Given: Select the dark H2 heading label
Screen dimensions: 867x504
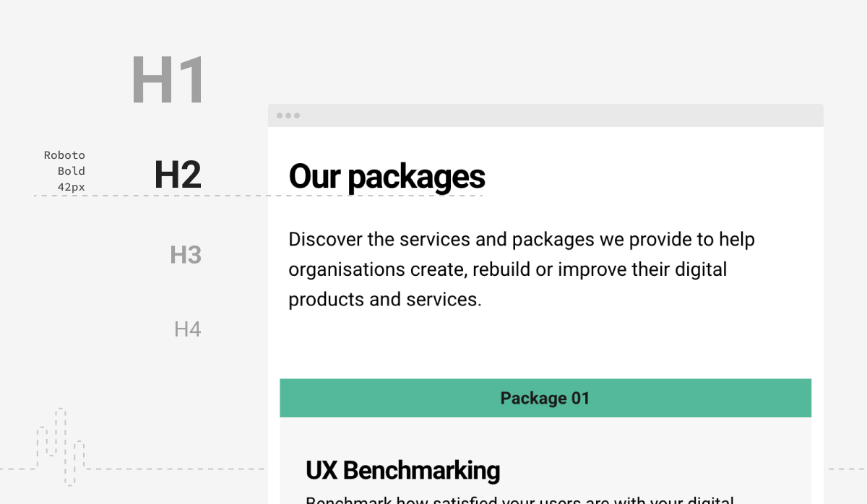Looking at the screenshot, I should (x=178, y=175).
